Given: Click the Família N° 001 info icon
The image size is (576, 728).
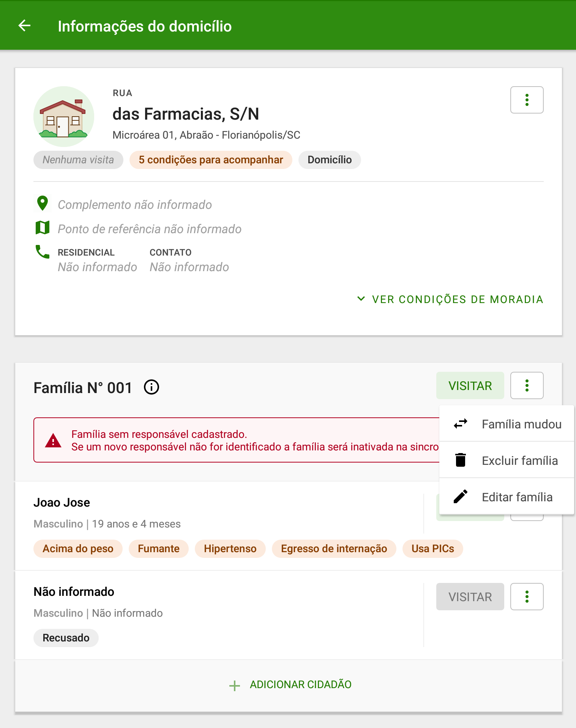Looking at the screenshot, I should pyautogui.click(x=151, y=387).
